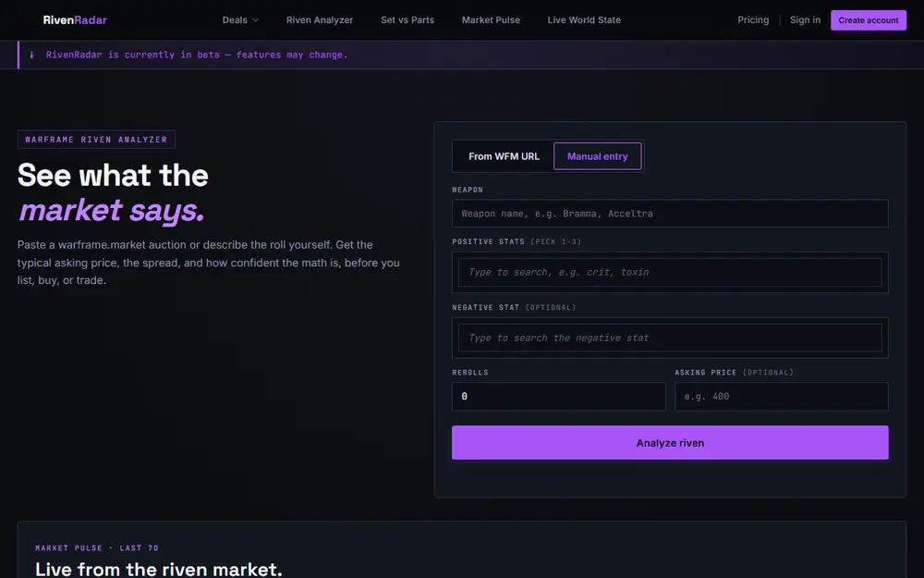The image size is (924, 578).
Task: Open the negative stat search box
Action: 670,338
